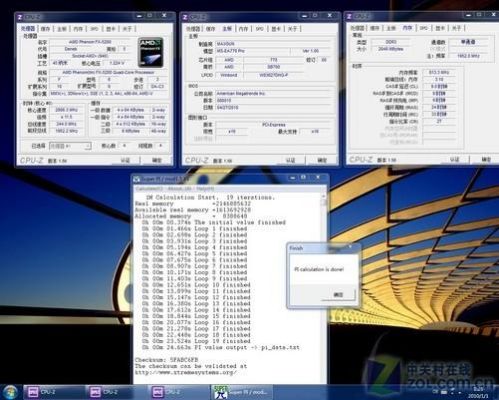Confirm the Finish dialog with its 确定 button

point(338,295)
